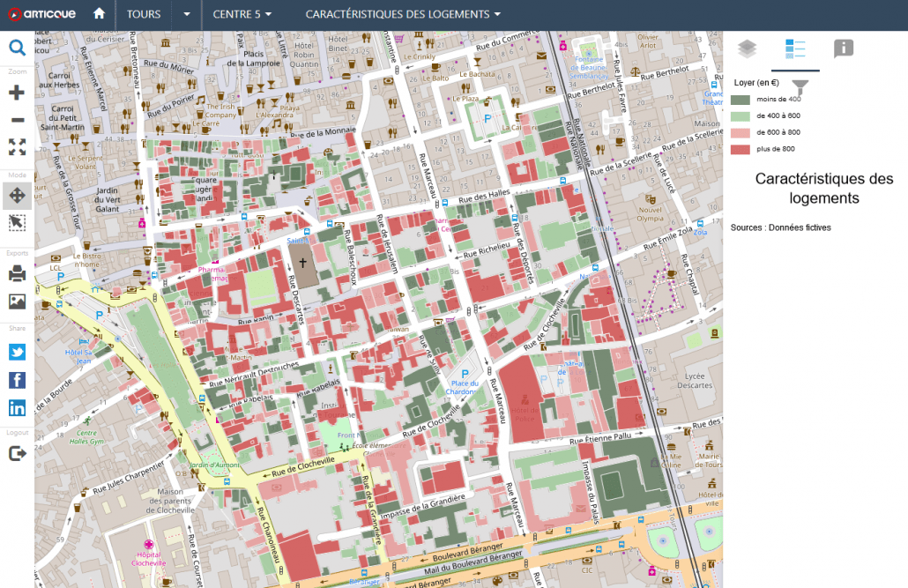The image size is (908, 588).
Task: Click the 'Hôtel de Police' building label
Action: click(525, 415)
